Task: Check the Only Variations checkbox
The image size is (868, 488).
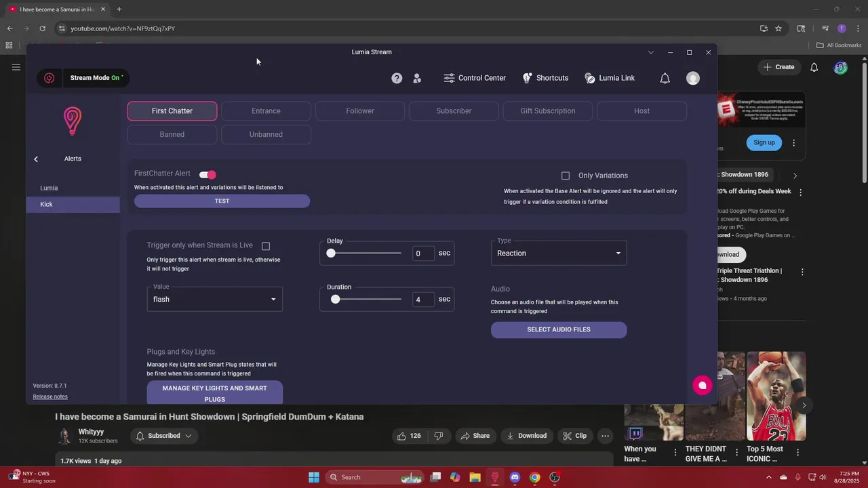Action: click(566, 176)
